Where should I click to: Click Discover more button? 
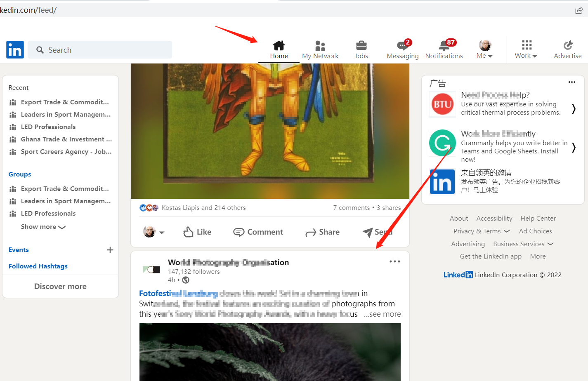click(x=60, y=286)
